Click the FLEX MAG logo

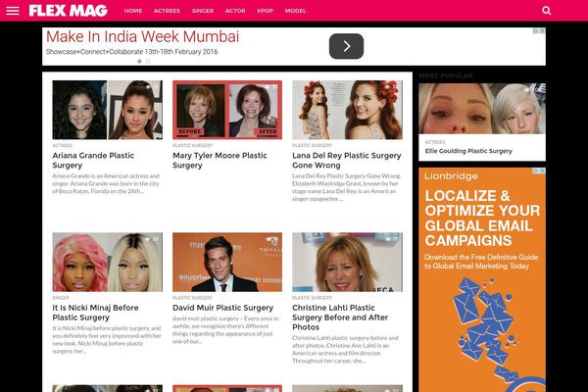tap(69, 11)
